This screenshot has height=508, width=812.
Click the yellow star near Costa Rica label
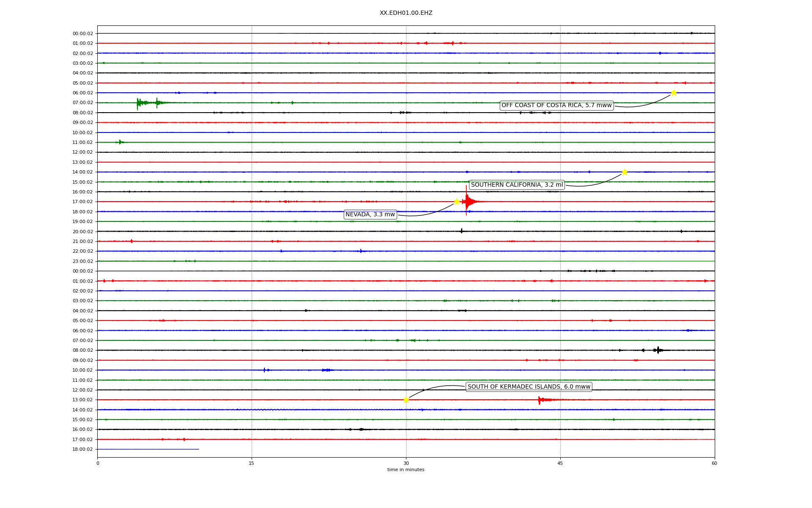point(674,93)
